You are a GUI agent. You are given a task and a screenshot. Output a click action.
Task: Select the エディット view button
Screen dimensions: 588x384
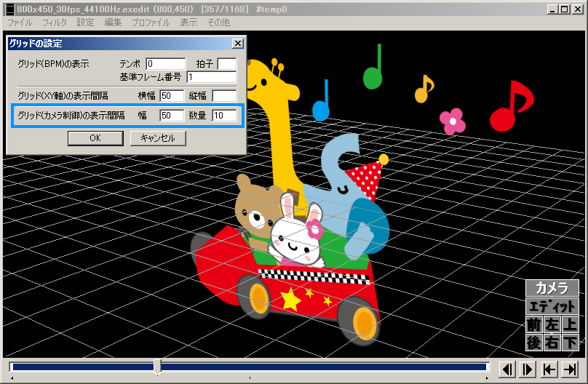(x=552, y=306)
